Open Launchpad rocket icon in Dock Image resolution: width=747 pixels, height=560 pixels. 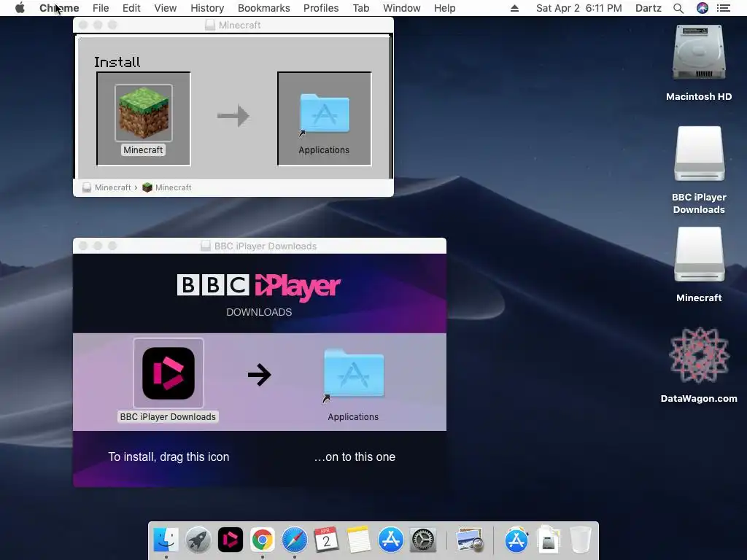point(198,540)
